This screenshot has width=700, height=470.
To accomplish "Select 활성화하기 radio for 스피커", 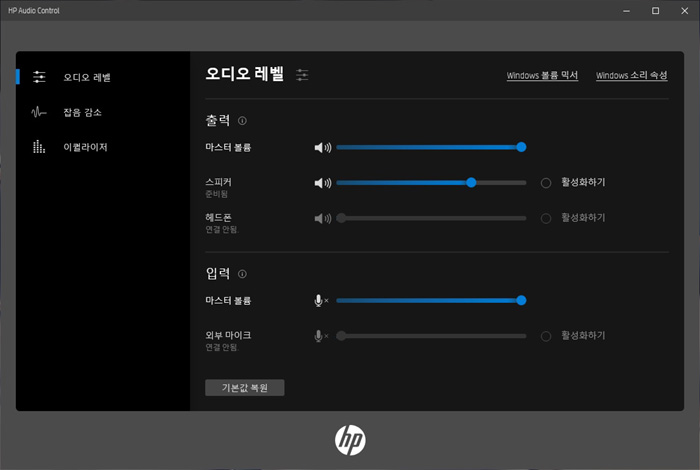I will 546,183.
